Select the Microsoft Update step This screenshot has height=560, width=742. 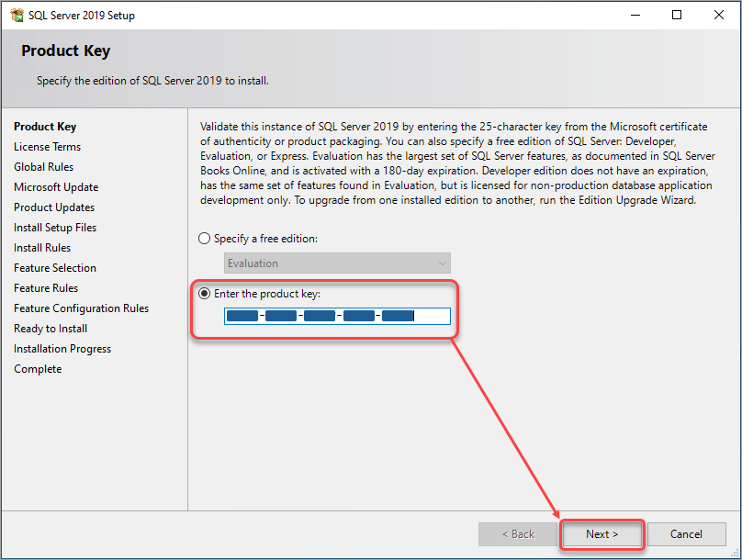pos(56,187)
